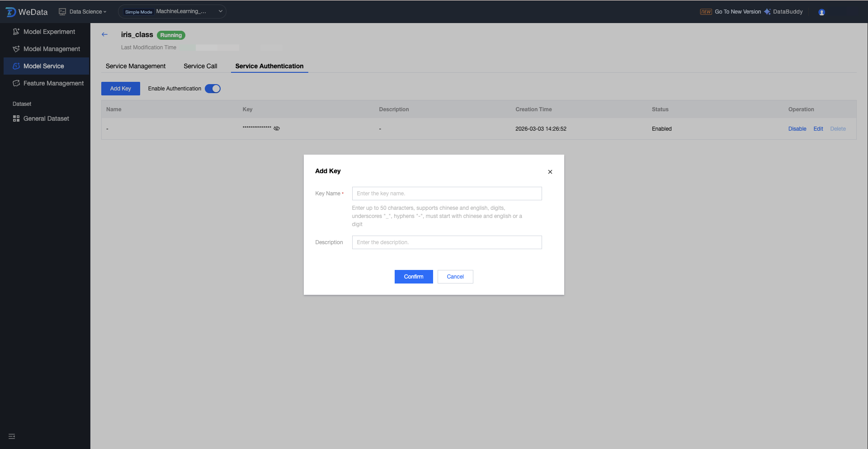Image resolution: width=868 pixels, height=449 pixels.
Task: Confirm adding the key
Action: coord(414,277)
